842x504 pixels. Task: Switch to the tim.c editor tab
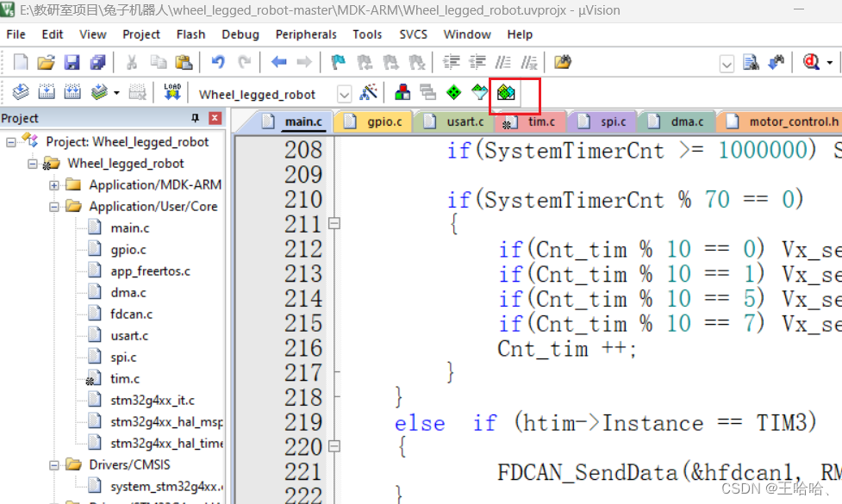532,121
